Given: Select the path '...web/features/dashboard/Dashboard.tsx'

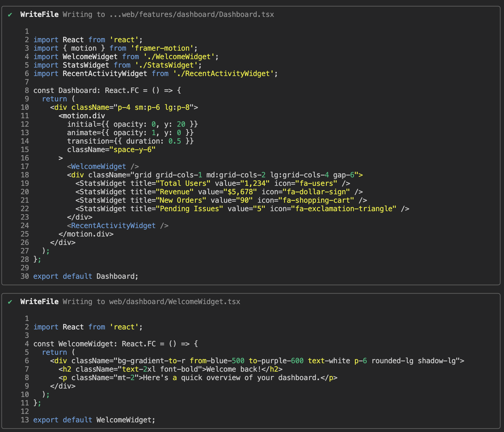Looking at the screenshot, I should pyautogui.click(x=192, y=14).
